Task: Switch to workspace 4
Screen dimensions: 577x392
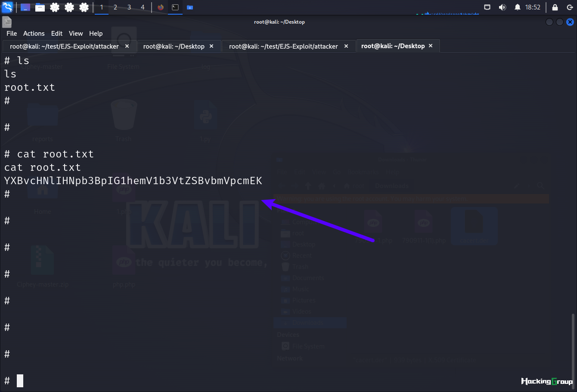Action: tap(143, 7)
